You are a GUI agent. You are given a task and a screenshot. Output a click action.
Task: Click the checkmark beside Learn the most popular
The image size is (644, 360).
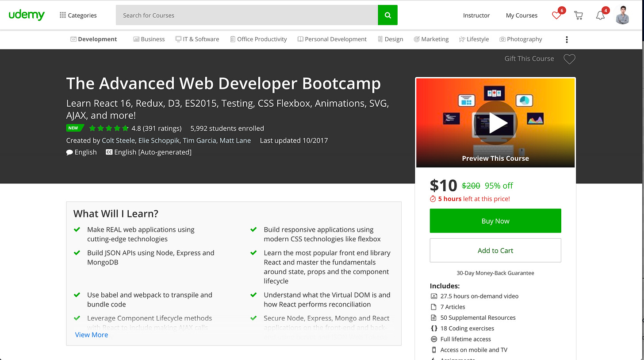click(253, 253)
